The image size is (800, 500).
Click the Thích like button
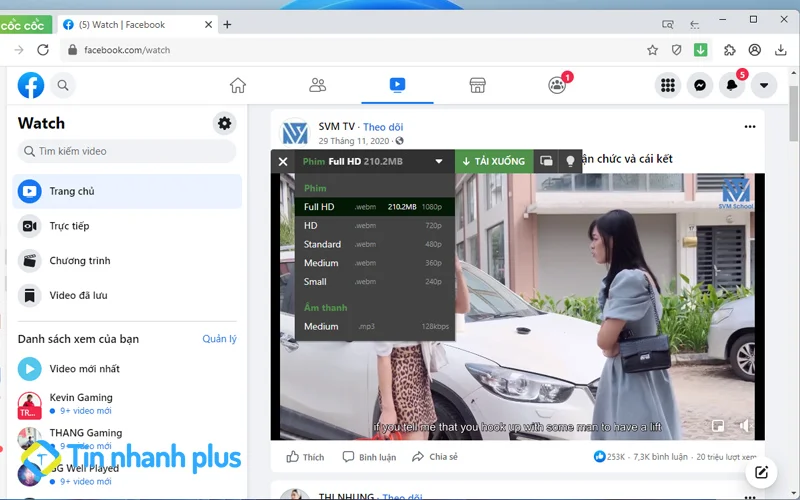(305, 457)
